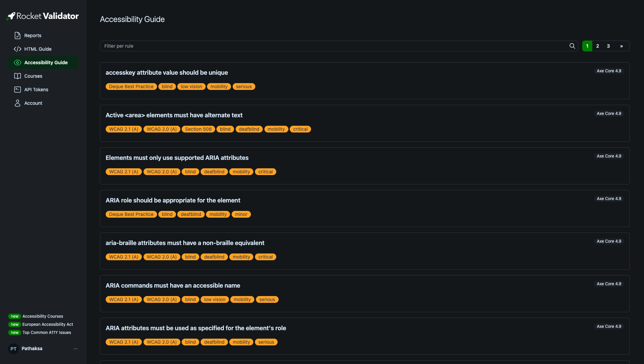The height and width of the screenshot is (364, 644).
Task: Open ARIA commands accessible name rule
Action: [173, 286]
